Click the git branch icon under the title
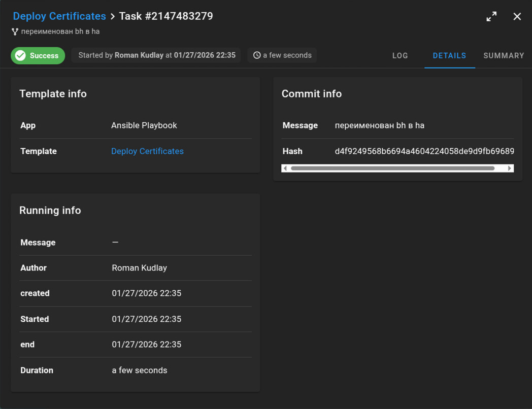Screen dimensions: 532x409 click(15, 31)
